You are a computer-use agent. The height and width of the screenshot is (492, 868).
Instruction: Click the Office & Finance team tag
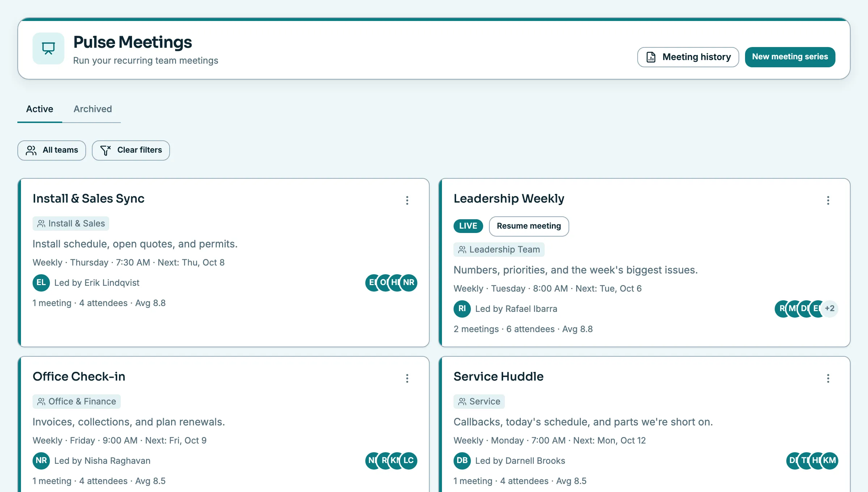click(77, 402)
